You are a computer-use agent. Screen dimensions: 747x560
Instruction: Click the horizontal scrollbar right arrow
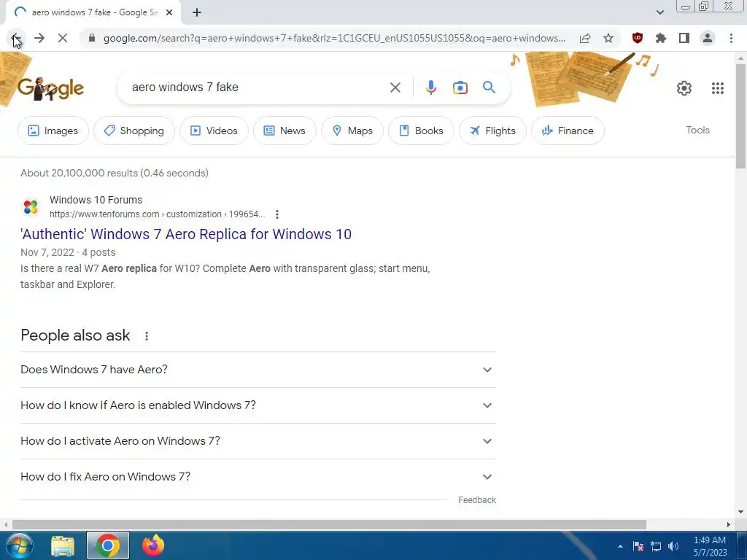click(x=729, y=524)
